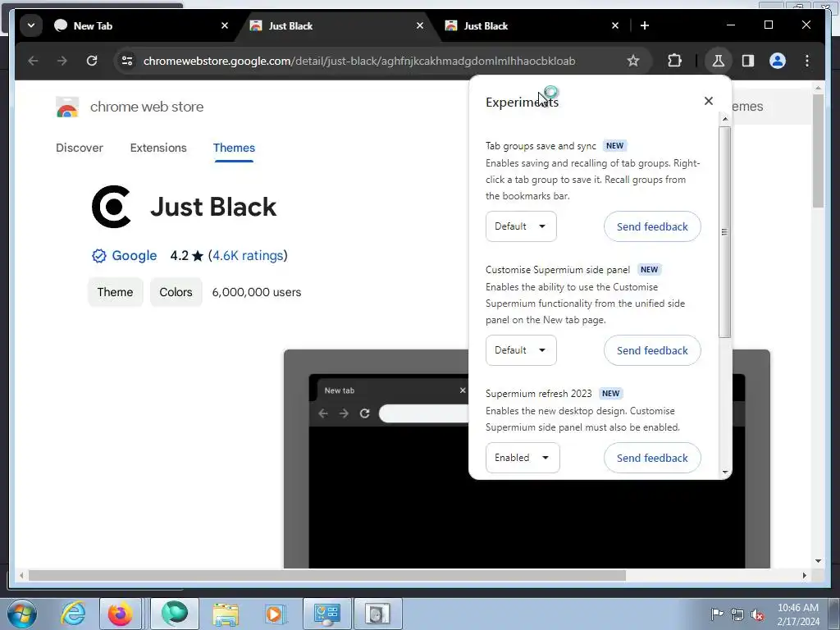Close the last Just Black tab
Screen dimensions: 840x630
click(615, 25)
